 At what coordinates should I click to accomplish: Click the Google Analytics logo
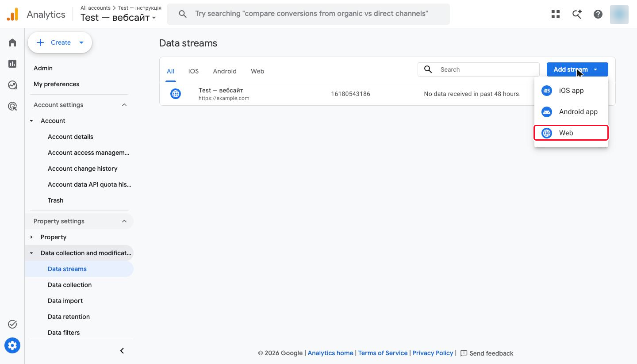click(x=12, y=14)
